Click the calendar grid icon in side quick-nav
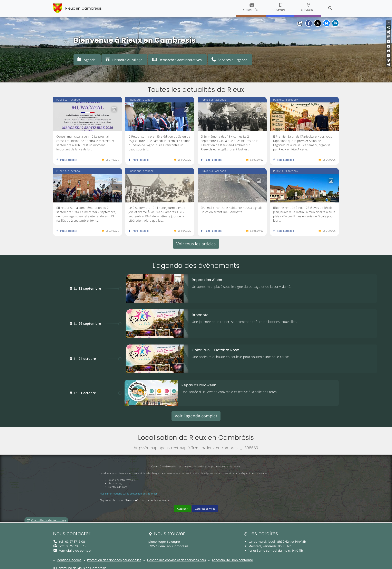The height and width of the screenshot is (569, 392). [x=389, y=37]
